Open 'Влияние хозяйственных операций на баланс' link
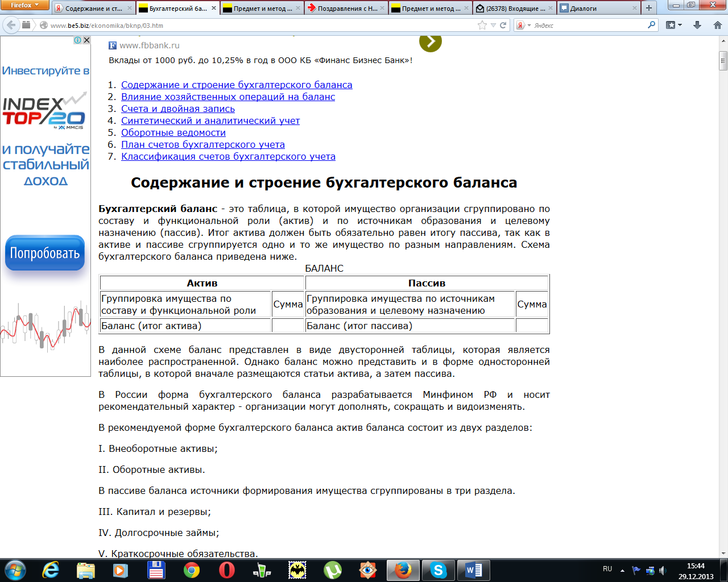Screen dimensions: 728x582 tap(228, 97)
